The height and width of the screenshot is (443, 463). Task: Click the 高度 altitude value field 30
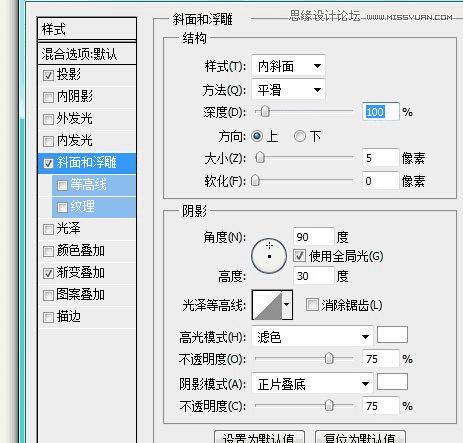(x=313, y=276)
